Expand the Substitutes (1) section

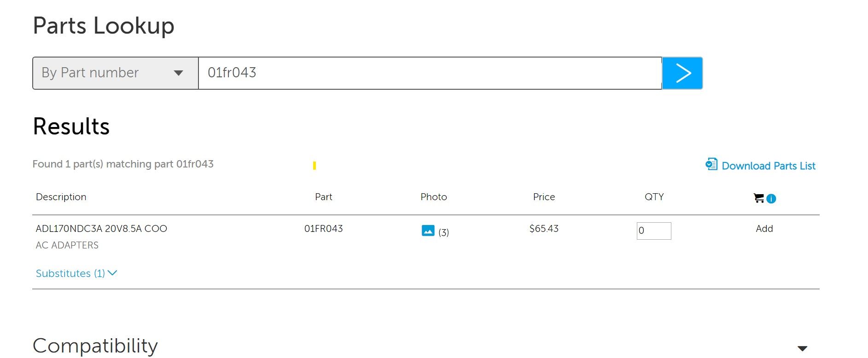click(x=76, y=273)
